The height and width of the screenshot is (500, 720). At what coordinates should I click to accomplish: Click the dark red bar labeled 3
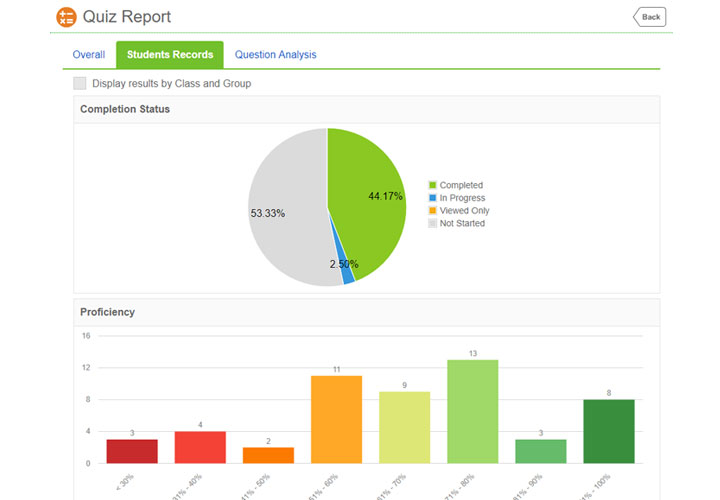point(132,451)
